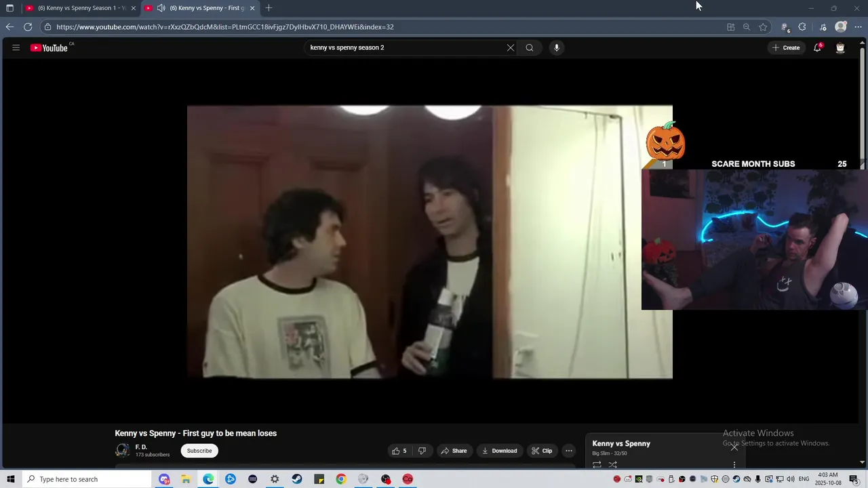Open the Windows Start menu
This screenshot has height=488, width=868.
coord(11,479)
